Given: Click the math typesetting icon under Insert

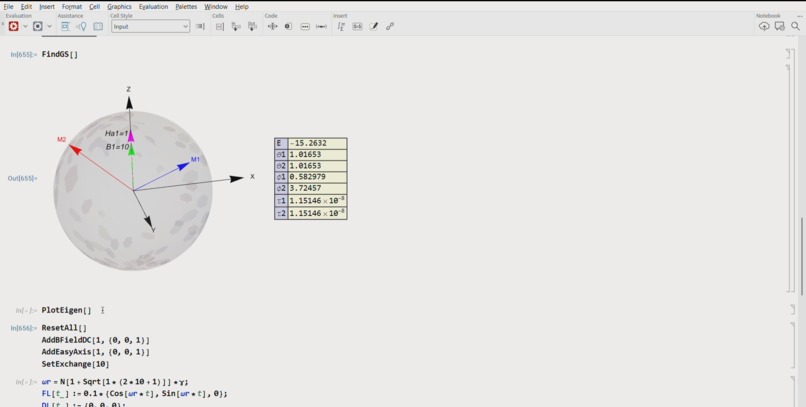Looking at the screenshot, I should [x=341, y=26].
